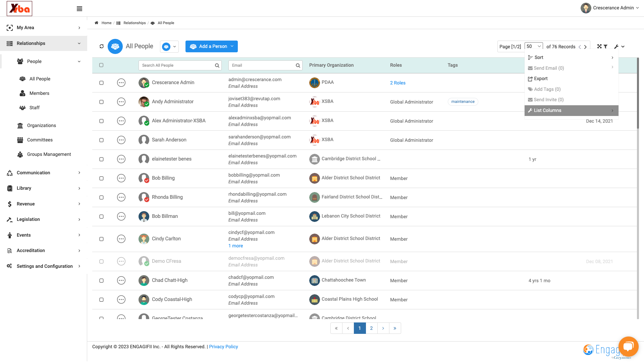This screenshot has height=362, width=644.
Task: Open actions menu for Andy Administrator
Action: [x=121, y=102]
